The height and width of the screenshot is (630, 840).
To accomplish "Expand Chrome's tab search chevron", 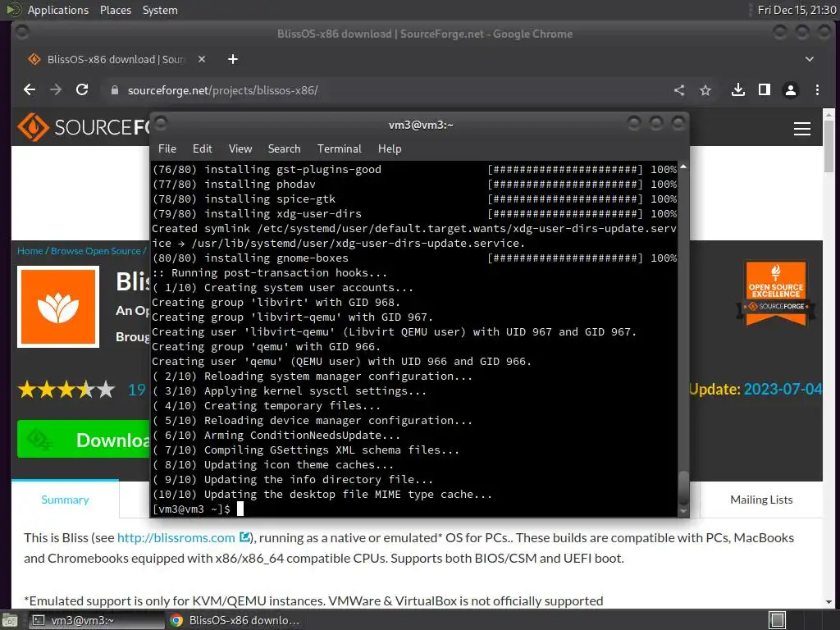I will pos(810,59).
